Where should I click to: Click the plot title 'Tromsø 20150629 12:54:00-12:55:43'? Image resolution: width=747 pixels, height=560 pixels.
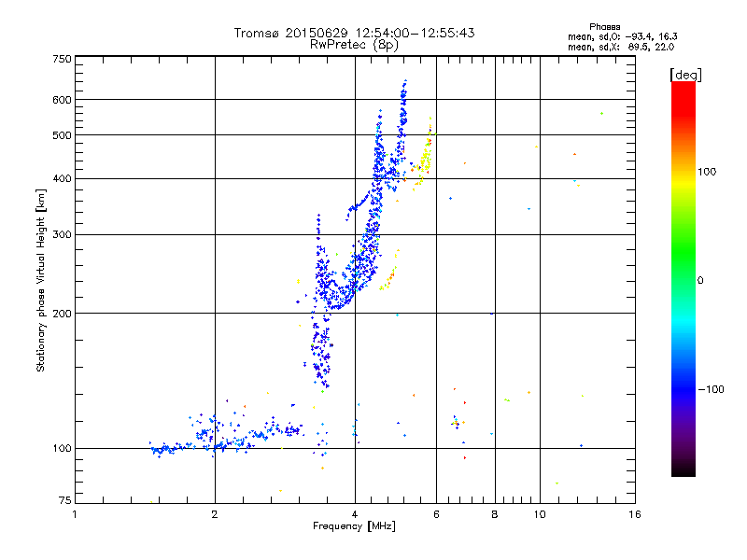354,33
